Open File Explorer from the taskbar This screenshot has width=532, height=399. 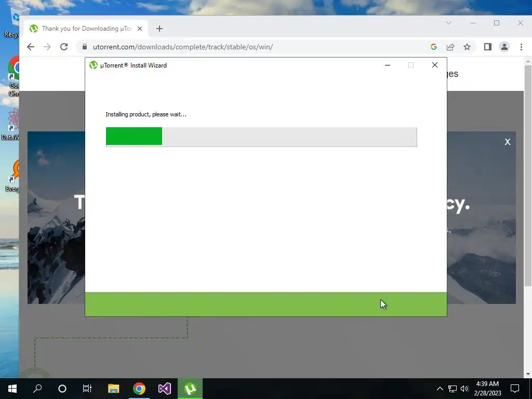click(x=114, y=389)
